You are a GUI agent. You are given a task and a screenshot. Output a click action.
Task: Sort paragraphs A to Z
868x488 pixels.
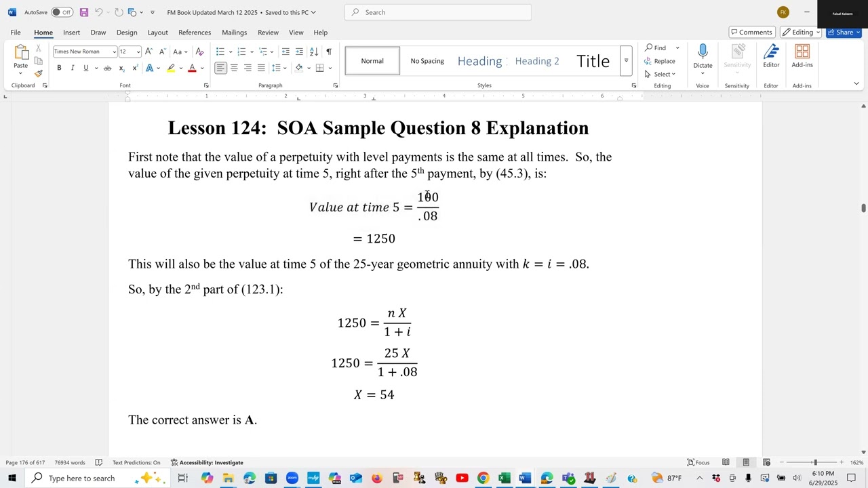[314, 52]
